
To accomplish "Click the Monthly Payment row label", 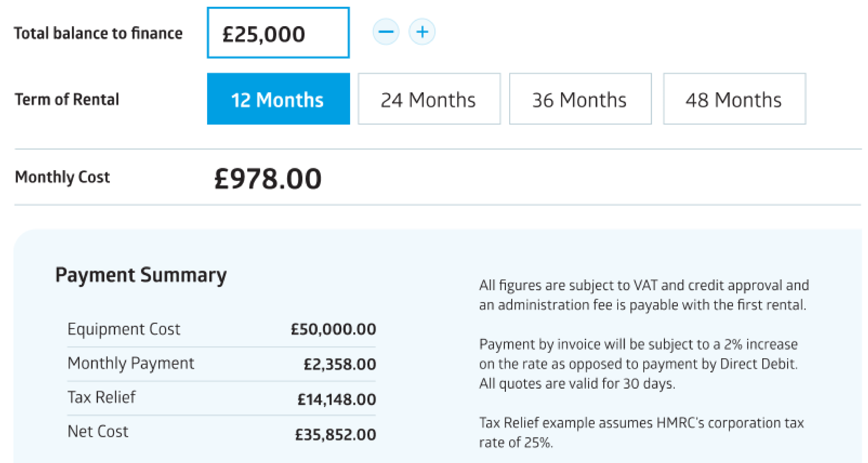I will coord(131,364).
